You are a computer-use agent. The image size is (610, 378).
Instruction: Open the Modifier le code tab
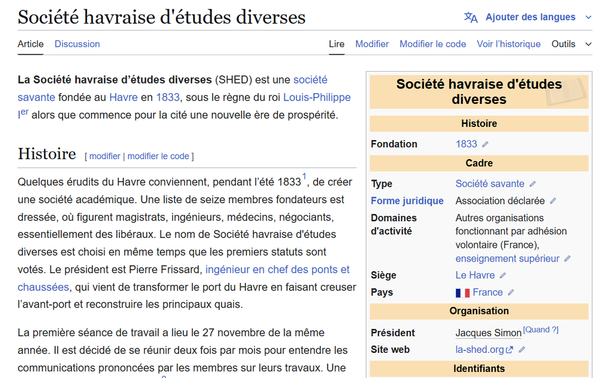[x=433, y=44]
